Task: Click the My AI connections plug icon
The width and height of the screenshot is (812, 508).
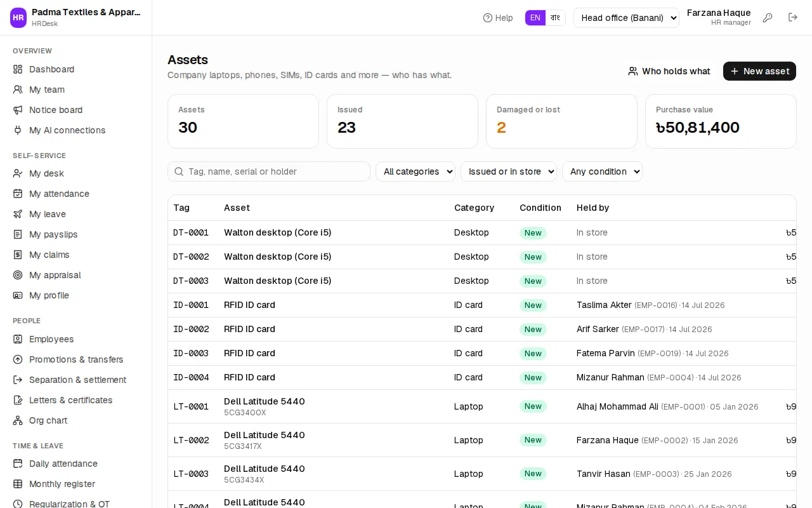Action: 18,130
